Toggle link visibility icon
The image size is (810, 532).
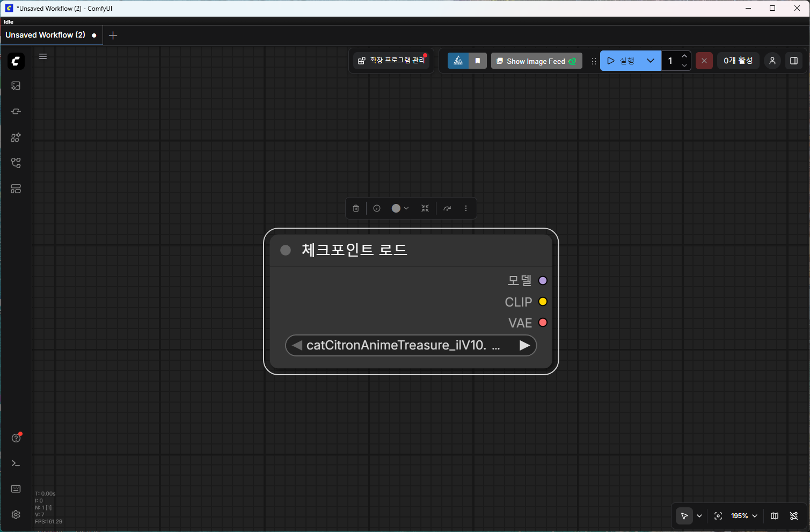point(794,516)
